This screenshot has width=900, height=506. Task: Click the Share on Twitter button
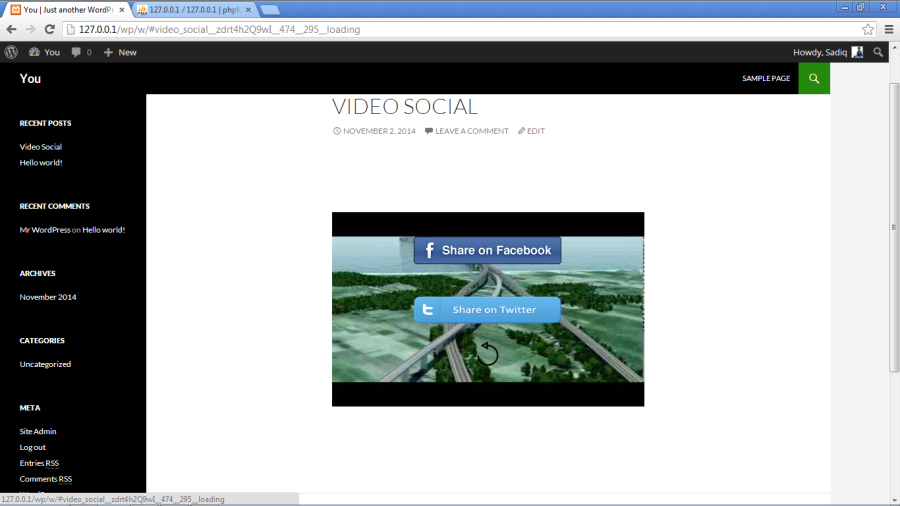487,310
